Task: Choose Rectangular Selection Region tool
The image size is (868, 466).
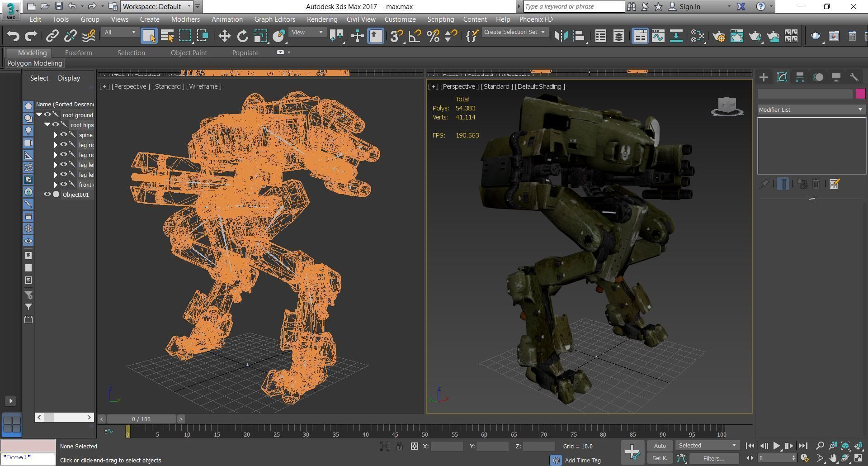Action: 185,36
